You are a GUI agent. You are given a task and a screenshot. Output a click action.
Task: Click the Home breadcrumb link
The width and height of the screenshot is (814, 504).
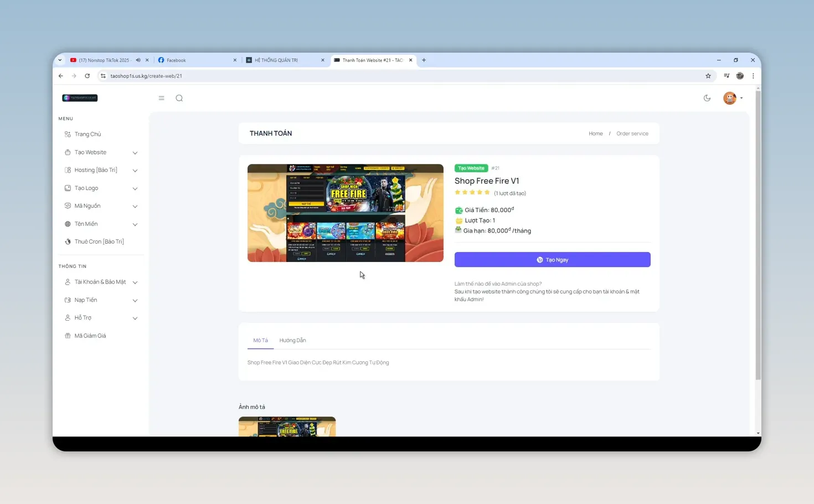[596, 133]
